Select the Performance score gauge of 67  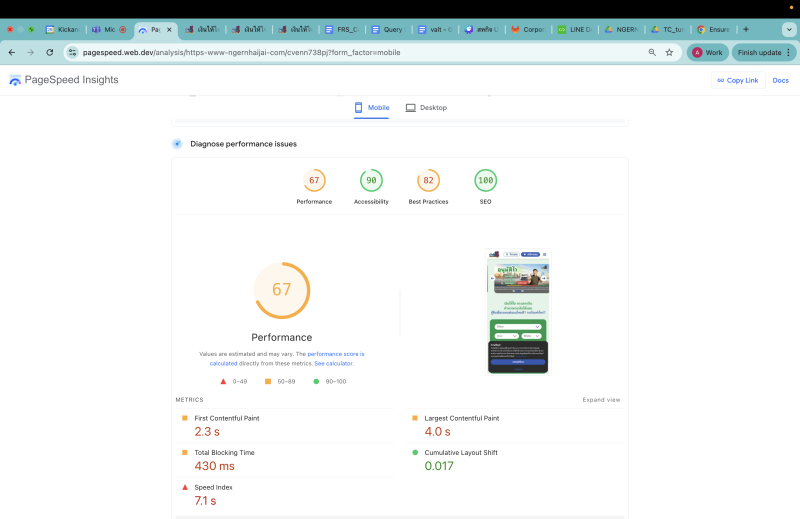[314, 181]
